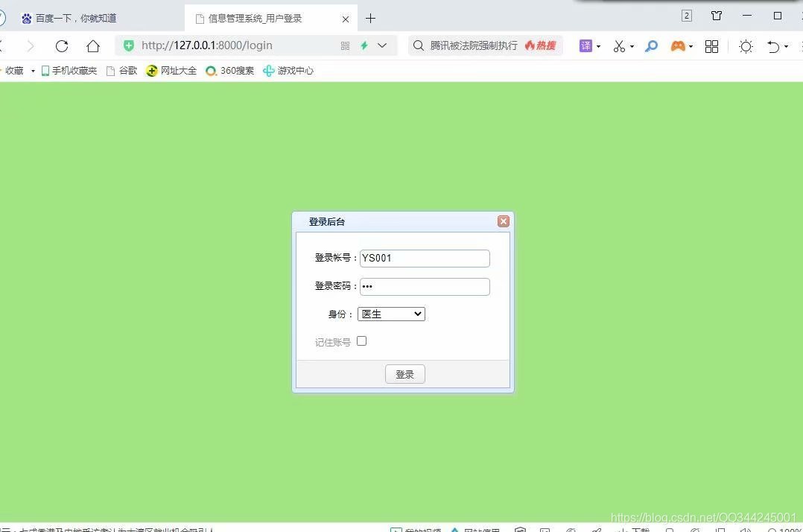Click the 登录帐号 field containing YS001
This screenshot has height=532, width=803.
pyautogui.click(x=425, y=258)
